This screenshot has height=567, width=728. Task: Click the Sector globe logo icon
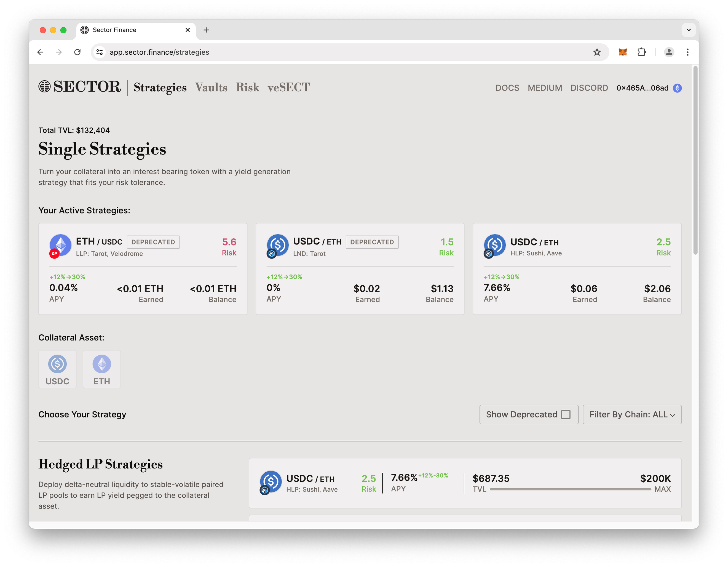[x=44, y=86]
